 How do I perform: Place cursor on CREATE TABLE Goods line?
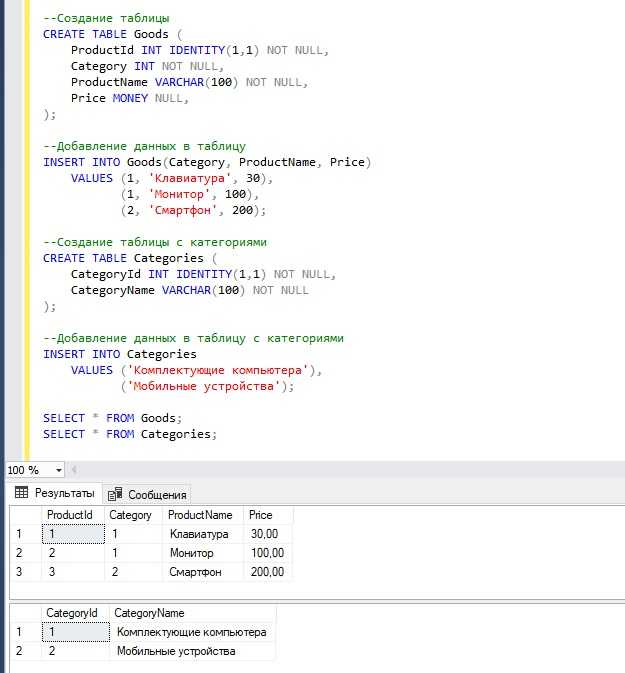click(110, 34)
